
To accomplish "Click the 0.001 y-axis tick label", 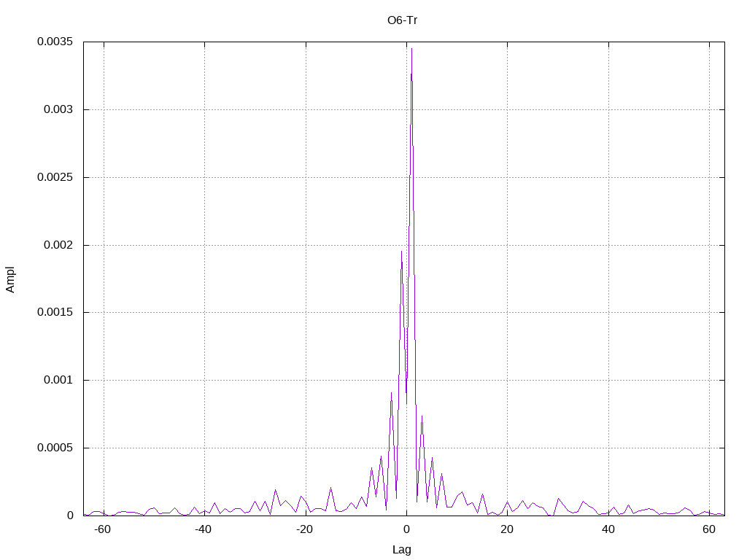I will pos(58,380).
